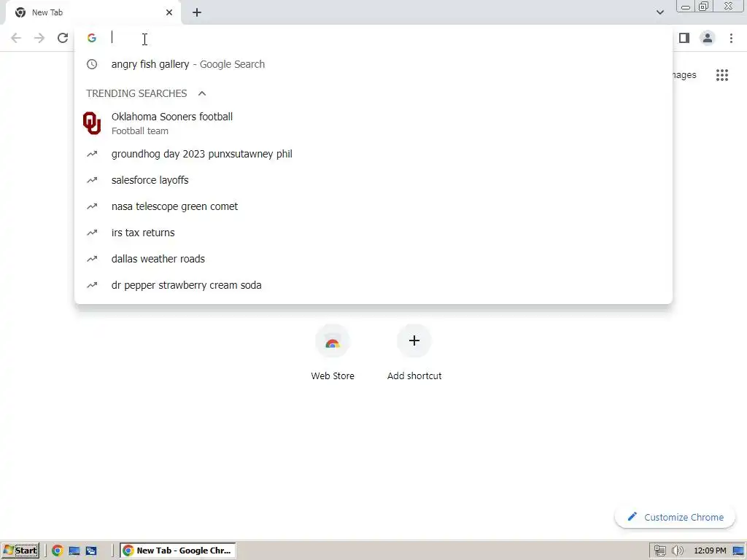Click the Oklahoma Sooners OU logo
The width and height of the screenshot is (747, 560).
pyautogui.click(x=92, y=123)
